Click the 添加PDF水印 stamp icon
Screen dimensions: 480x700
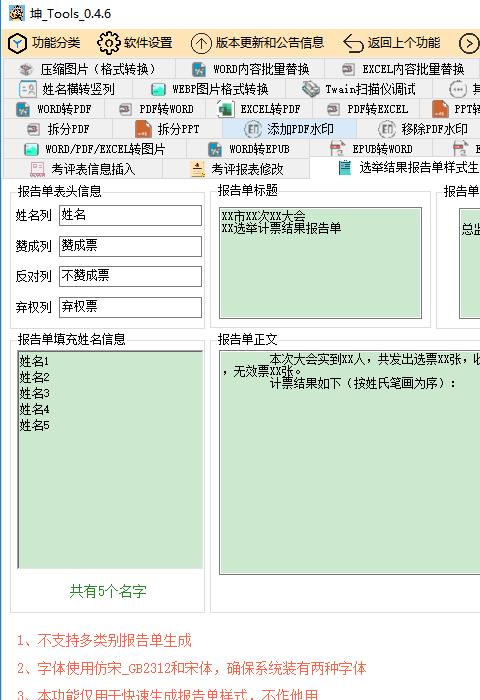(253, 129)
